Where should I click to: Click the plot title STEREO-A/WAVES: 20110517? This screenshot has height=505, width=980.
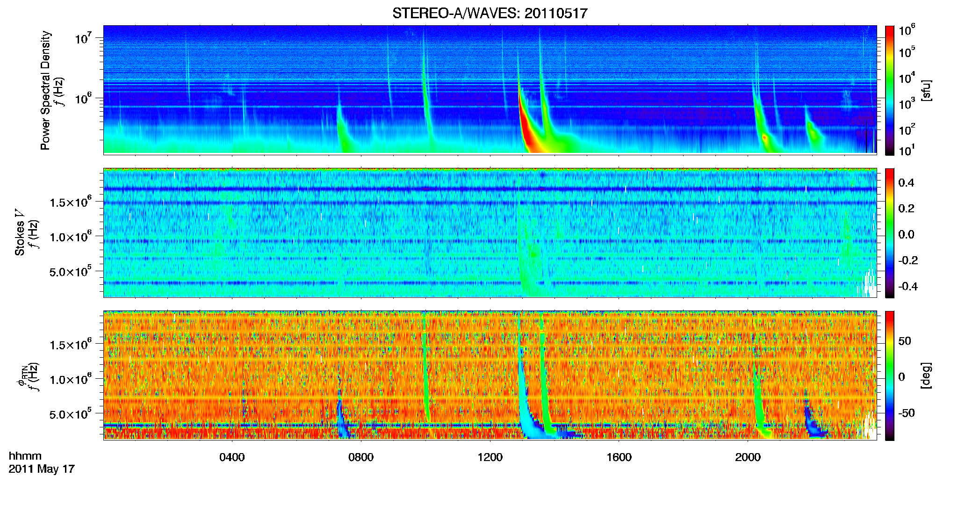(490, 13)
